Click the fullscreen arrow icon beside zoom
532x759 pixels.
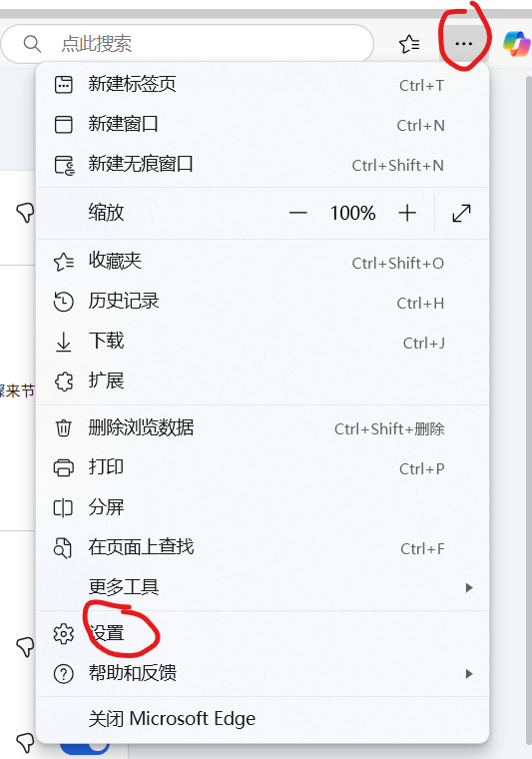click(x=461, y=213)
